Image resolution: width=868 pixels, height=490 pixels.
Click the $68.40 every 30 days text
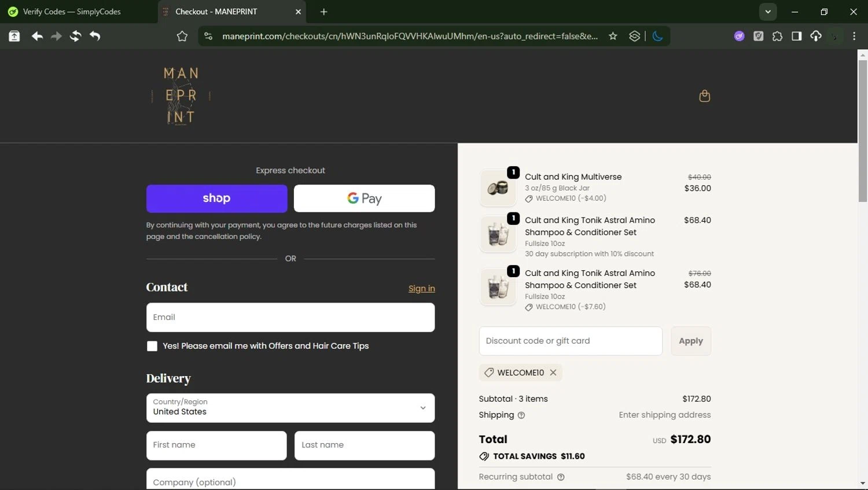tap(668, 477)
